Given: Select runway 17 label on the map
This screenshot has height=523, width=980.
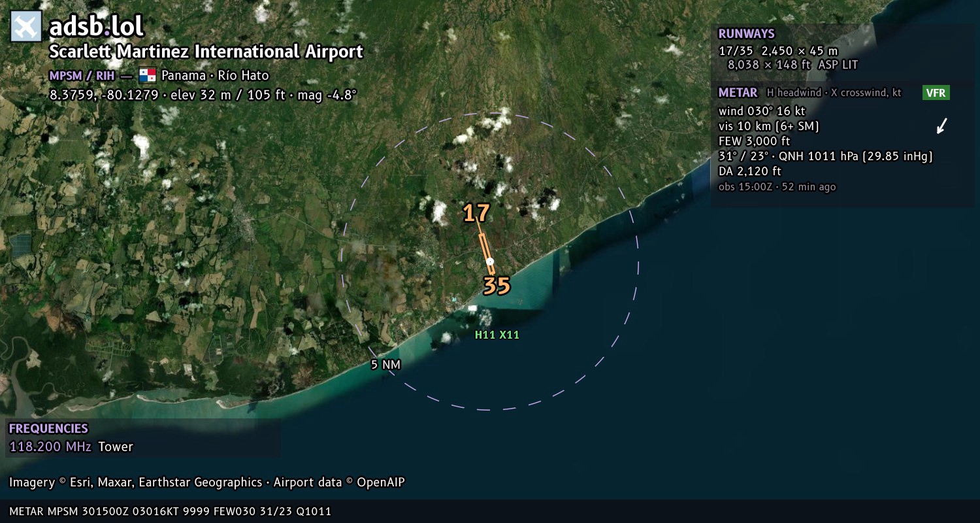Looking at the screenshot, I should (x=476, y=213).
